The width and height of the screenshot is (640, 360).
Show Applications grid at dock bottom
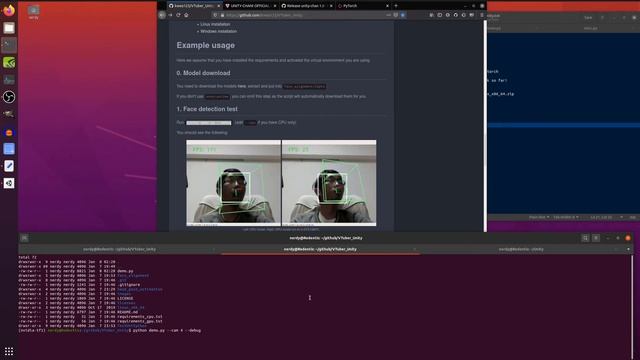tap(9, 351)
